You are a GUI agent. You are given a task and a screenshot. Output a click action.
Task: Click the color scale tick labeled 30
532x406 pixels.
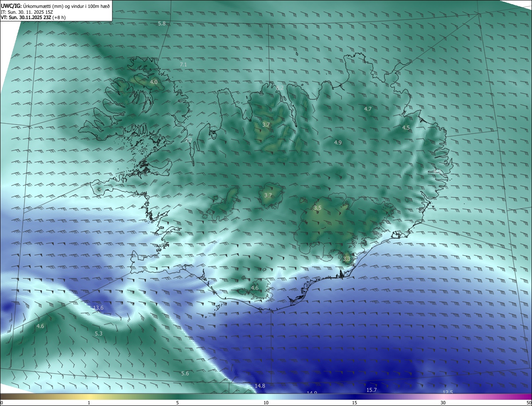click(x=443, y=403)
